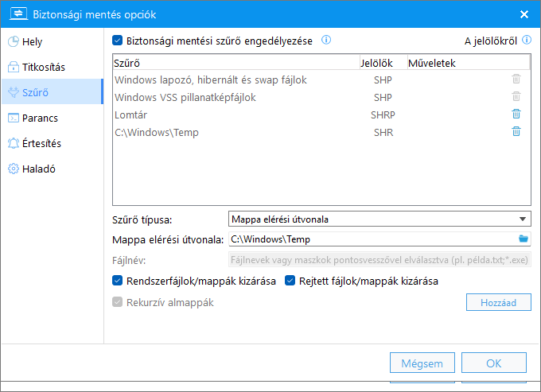
Task: Click the 'Rekurzív almappák' checkbox
Action: coord(117,302)
